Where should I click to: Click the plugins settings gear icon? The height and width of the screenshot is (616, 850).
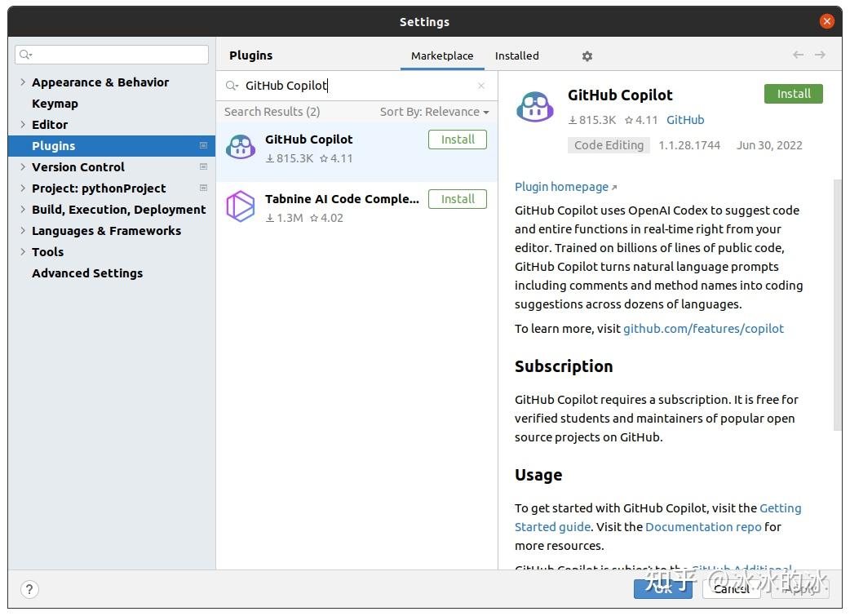[587, 56]
